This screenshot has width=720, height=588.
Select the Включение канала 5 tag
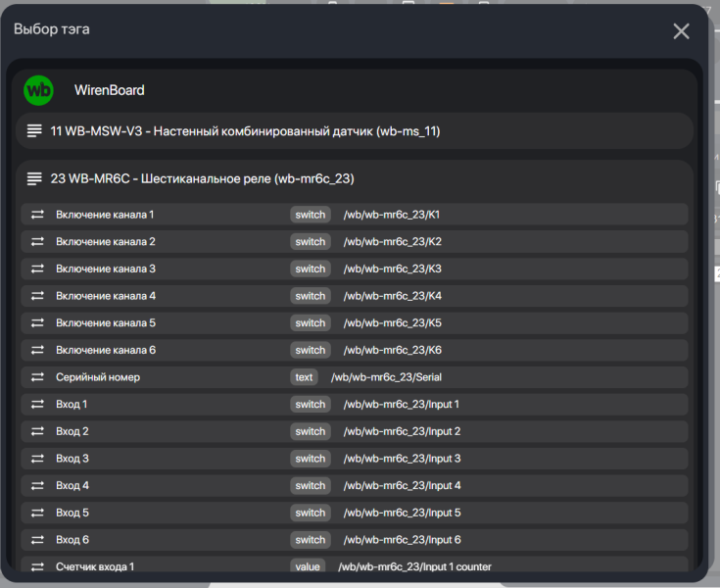(x=354, y=323)
